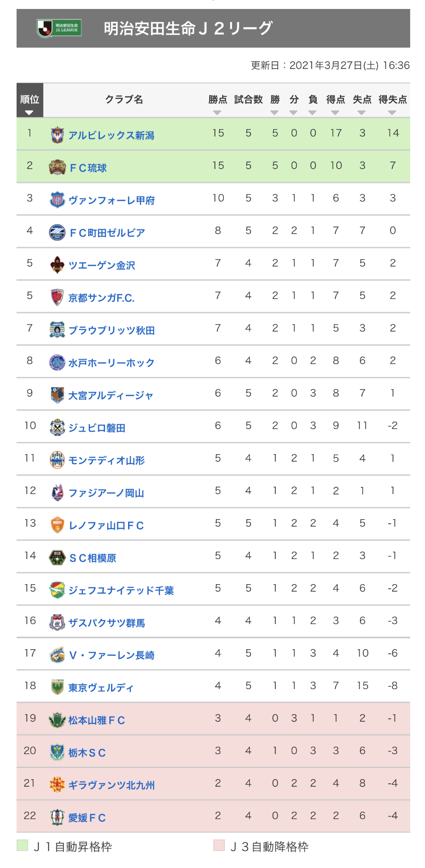Click the J2 League logo in header

(59, 28)
